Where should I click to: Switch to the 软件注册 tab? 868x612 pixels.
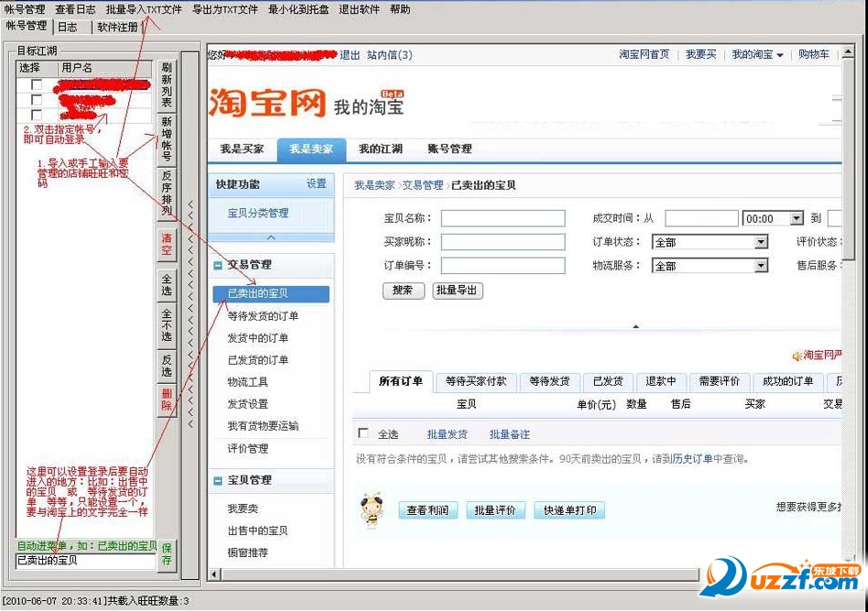[116, 27]
